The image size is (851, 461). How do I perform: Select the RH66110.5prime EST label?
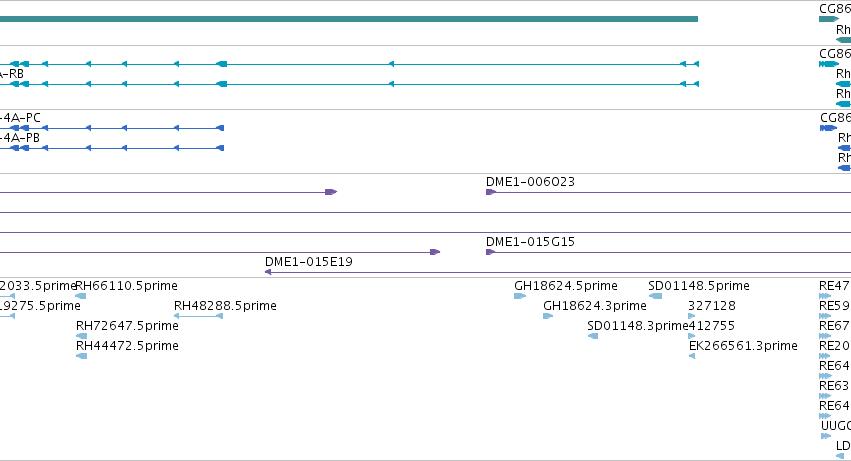pos(126,286)
